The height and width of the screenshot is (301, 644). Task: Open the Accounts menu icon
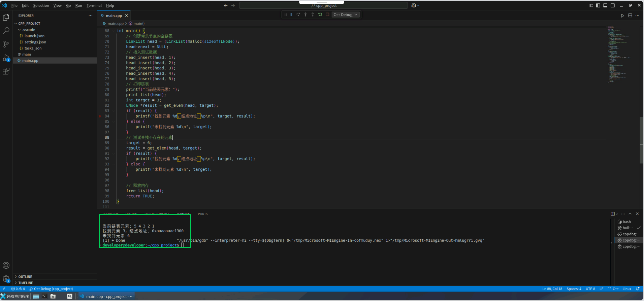6,265
